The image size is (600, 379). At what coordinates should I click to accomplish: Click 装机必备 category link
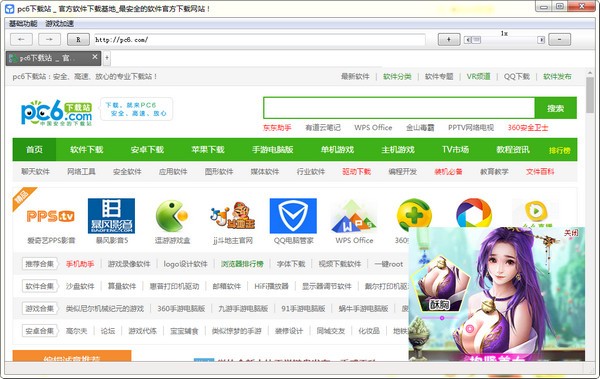pyautogui.click(x=448, y=172)
